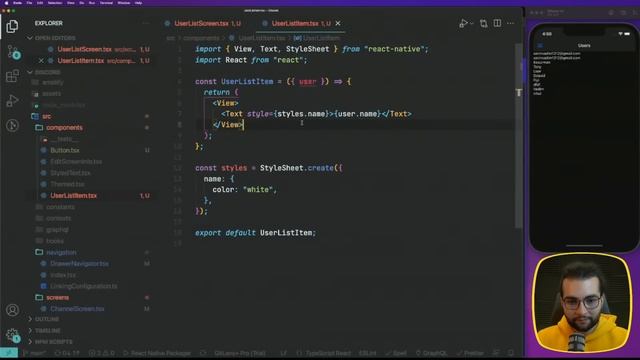Click the main git branch in status bar
Screen dimensions: 640x360
(x=35, y=353)
